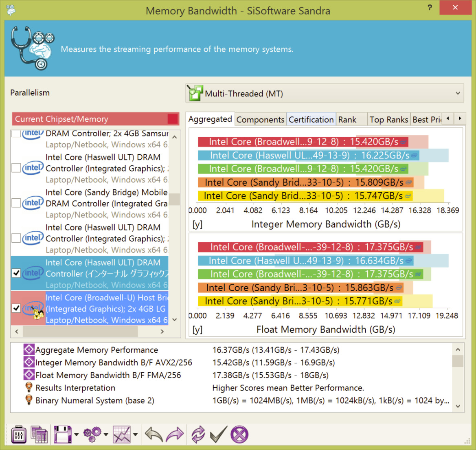
Task: Click tab strip scroll right arrow
Action: (x=460, y=119)
